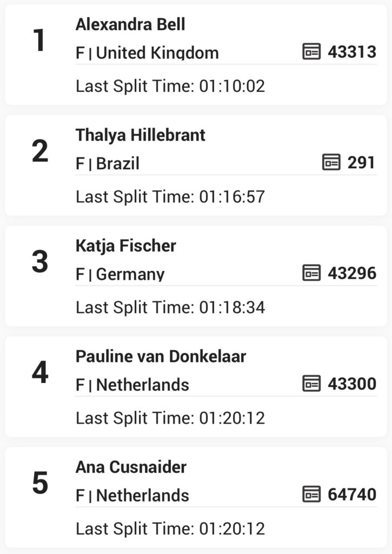Screen dimensions: 392x554
Task: Tap rank number 5 on last card
Action: click(x=40, y=483)
